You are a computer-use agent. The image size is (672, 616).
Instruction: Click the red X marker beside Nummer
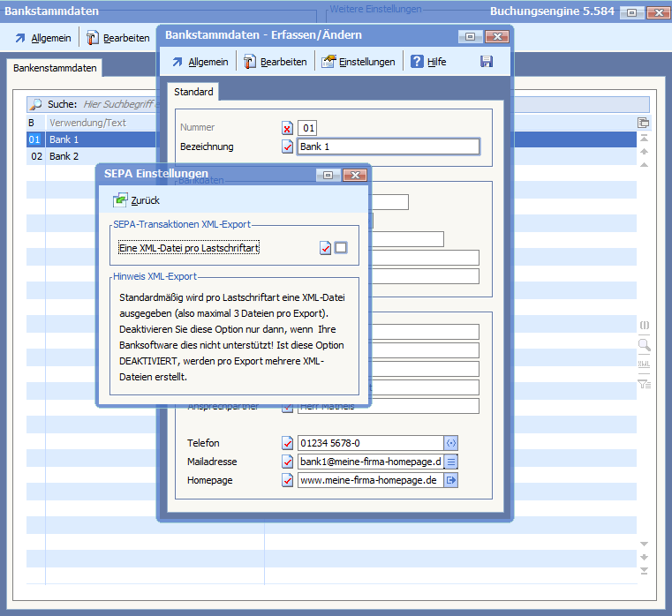point(287,128)
